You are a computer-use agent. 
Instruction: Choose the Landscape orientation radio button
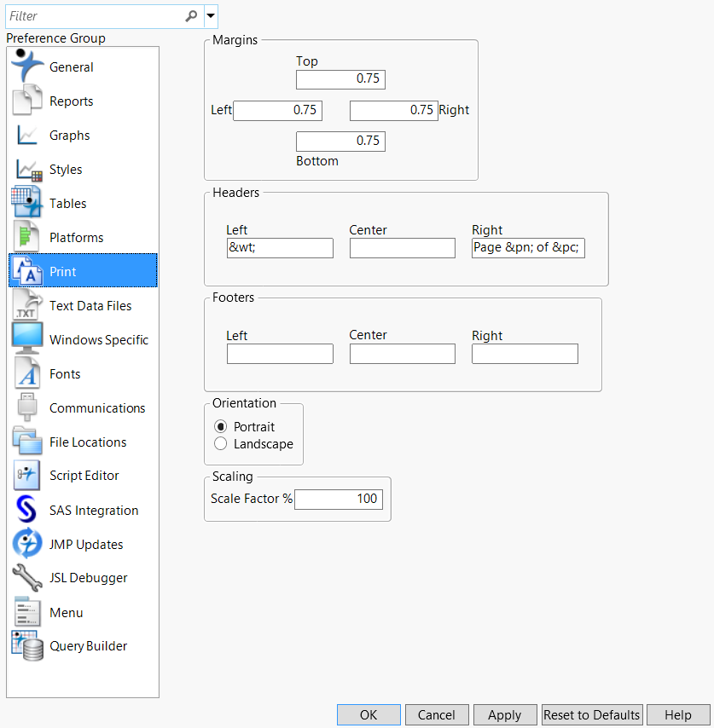click(x=221, y=443)
